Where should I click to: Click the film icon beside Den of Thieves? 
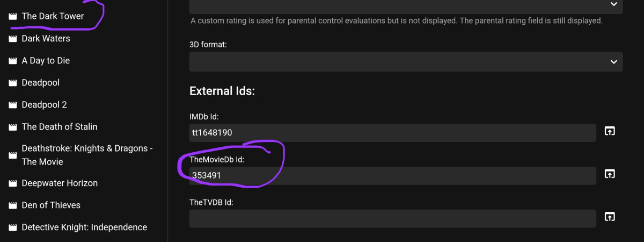[13, 205]
